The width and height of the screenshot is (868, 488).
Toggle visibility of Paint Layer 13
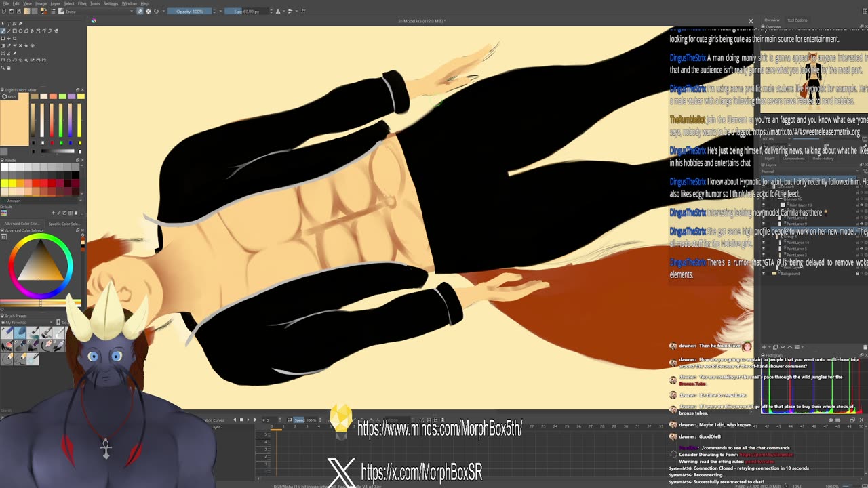click(x=764, y=205)
